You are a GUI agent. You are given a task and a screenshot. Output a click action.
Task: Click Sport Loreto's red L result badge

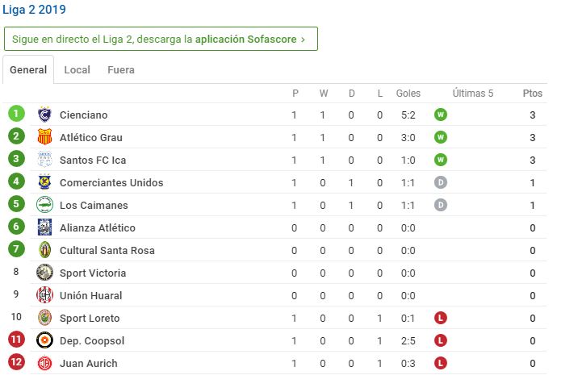click(441, 318)
